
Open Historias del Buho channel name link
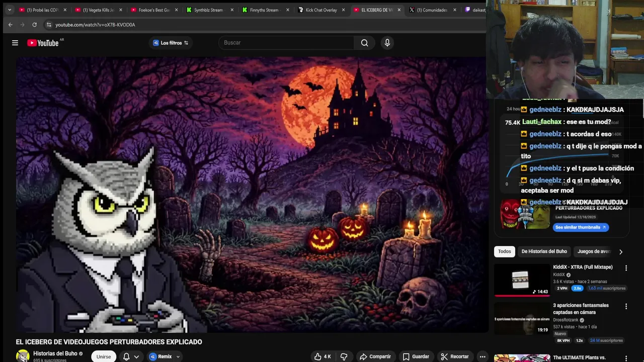point(55,353)
